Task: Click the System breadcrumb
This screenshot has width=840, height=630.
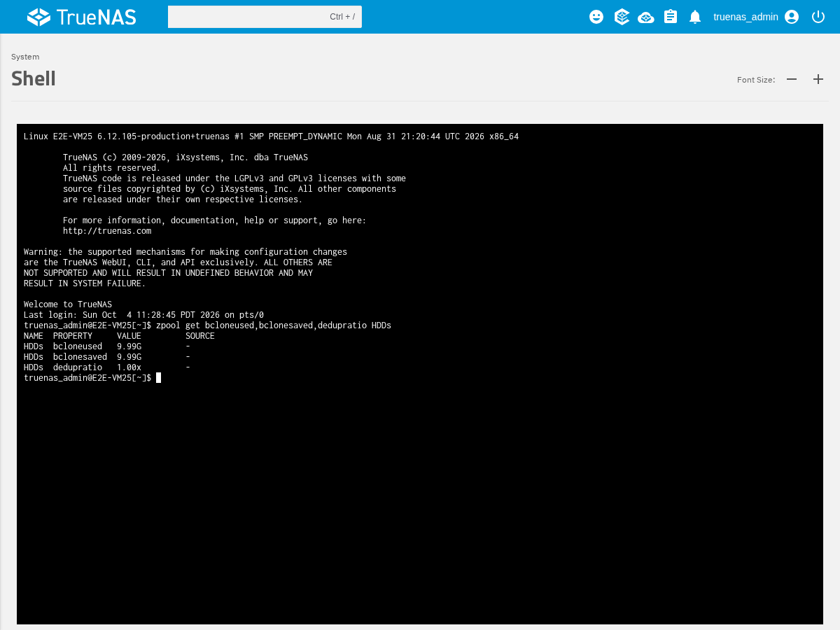Action: (x=25, y=57)
